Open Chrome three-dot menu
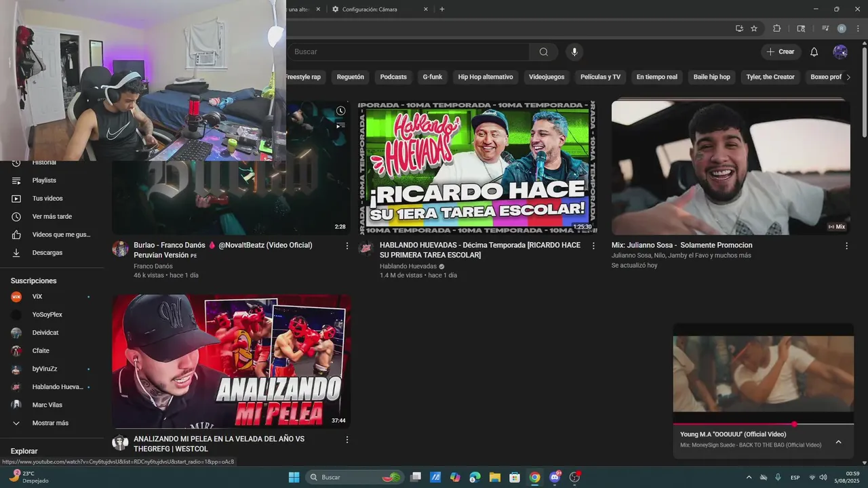 (x=859, y=28)
